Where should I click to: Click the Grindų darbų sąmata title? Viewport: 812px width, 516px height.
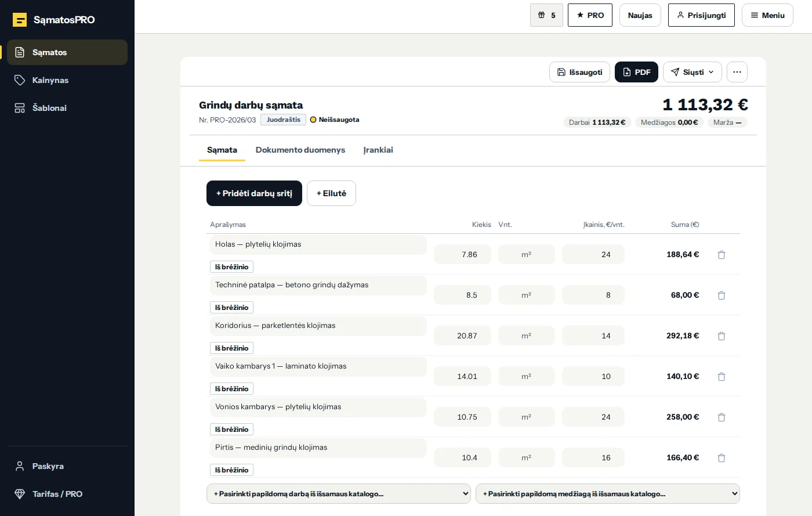pyautogui.click(x=251, y=105)
